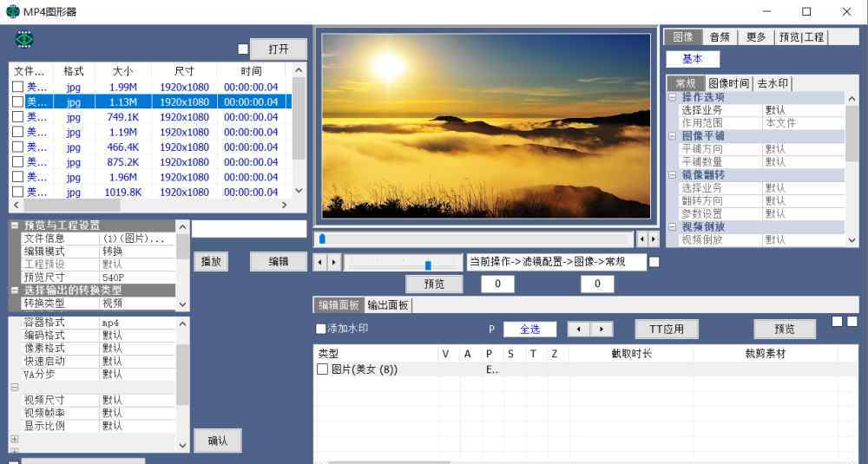Collapse the 操作选项 group

click(x=672, y=97)
